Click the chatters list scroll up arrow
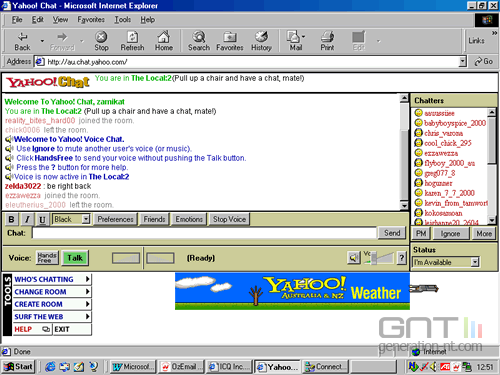 pos(492,112)
